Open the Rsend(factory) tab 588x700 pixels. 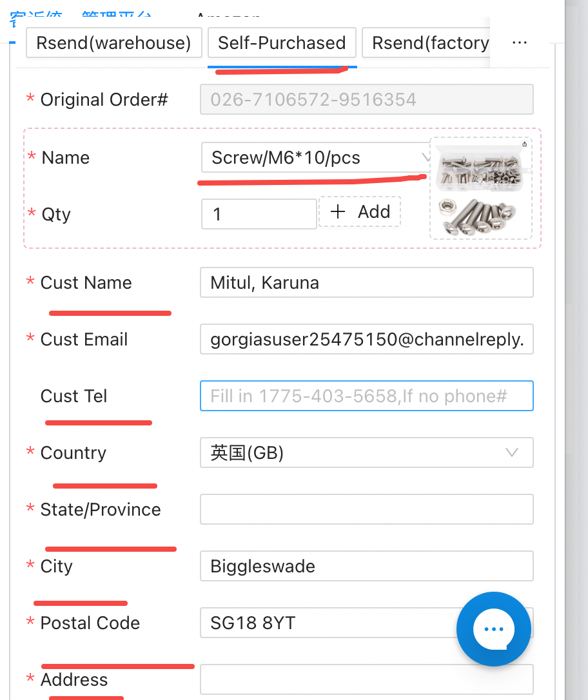(x=429, y=43)
